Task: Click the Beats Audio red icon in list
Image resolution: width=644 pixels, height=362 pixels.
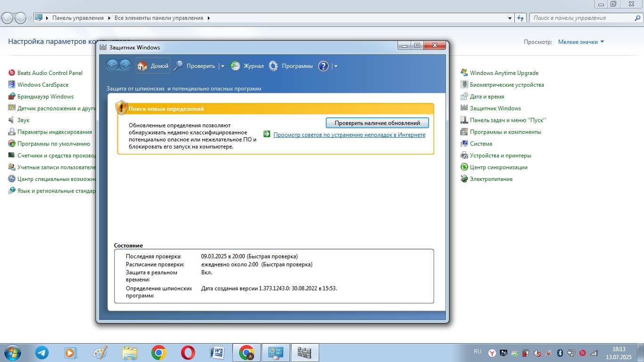Action: click(x=12, y=73)
